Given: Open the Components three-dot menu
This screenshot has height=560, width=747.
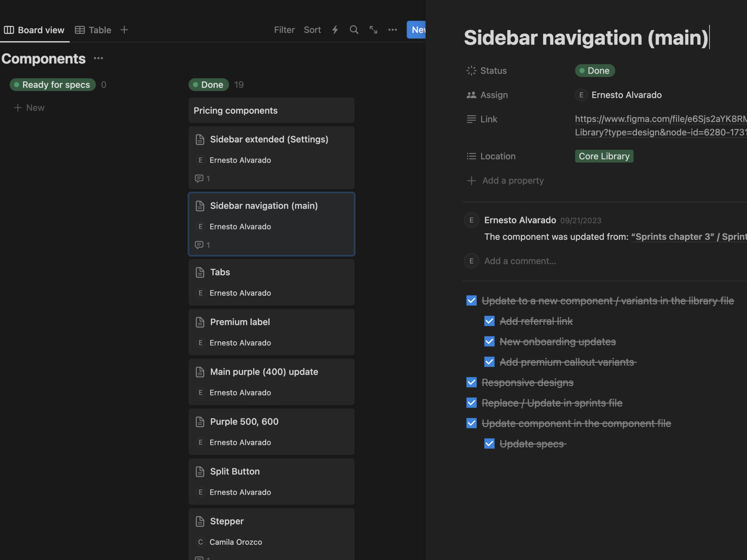Looking at the screenshot, I should click(x=98, y=58).
